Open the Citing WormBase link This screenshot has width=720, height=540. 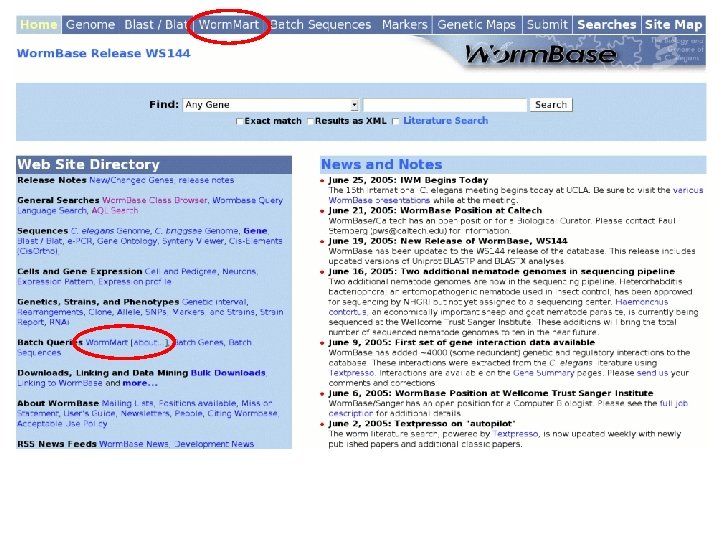[242, 413]
